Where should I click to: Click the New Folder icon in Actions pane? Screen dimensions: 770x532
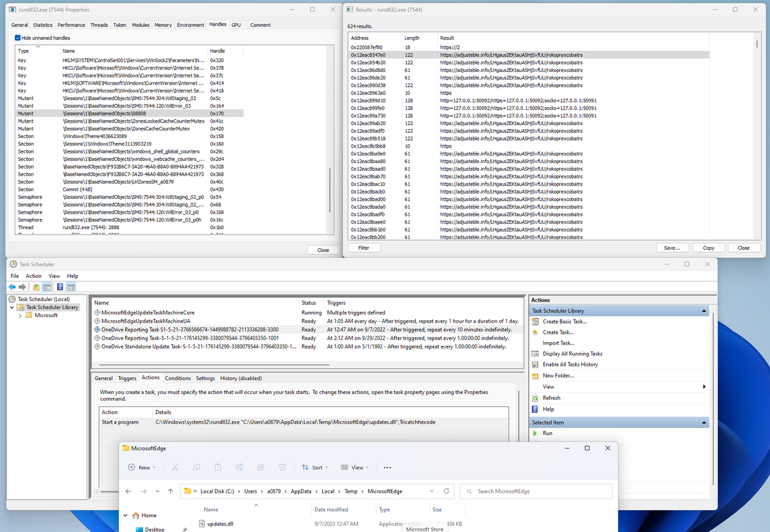[x=536, y=375]
